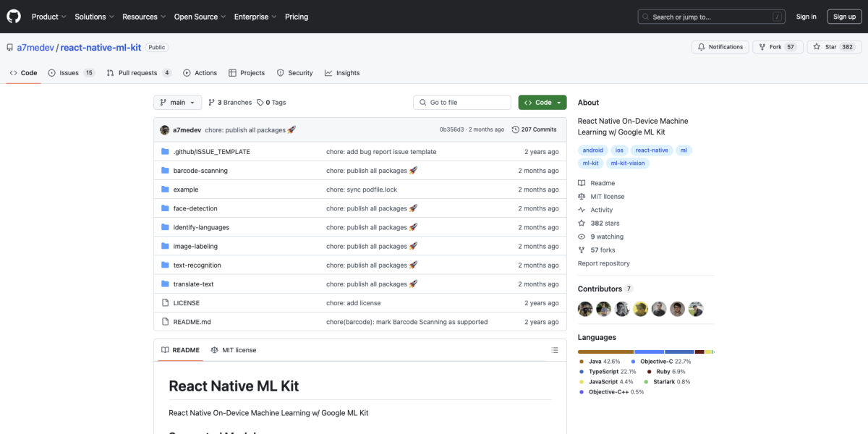The image size is (868, 434).
Task: Click the Readme book icon in About
Action: tap(581, 182)
